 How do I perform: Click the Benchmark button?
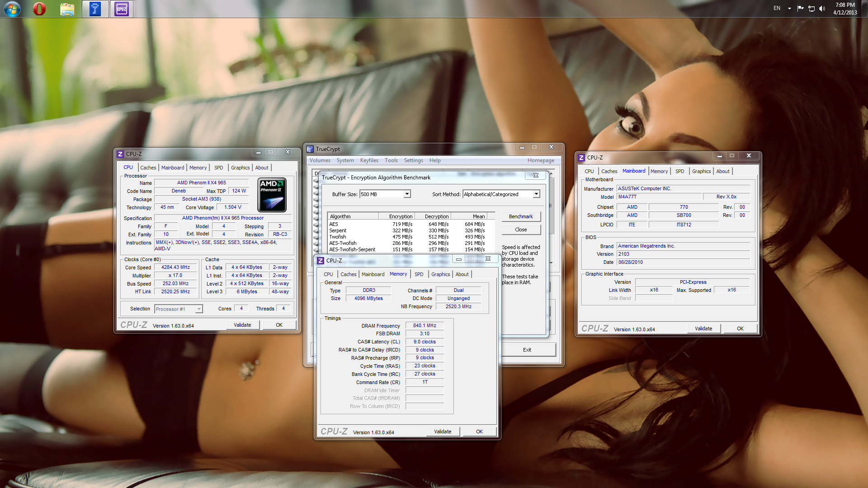pyautogui.click(x=521, y=216)
